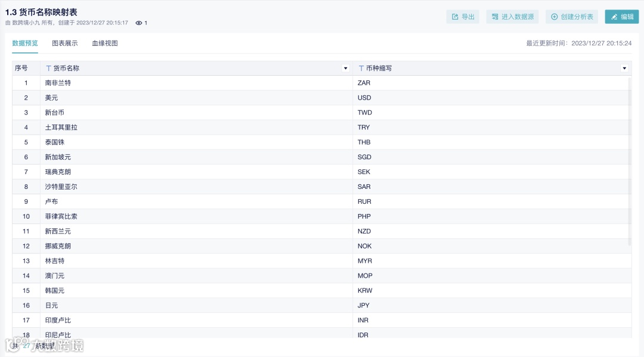Viewport: 644px width, 357px height.
Task: Select cell 韩国元
Action: click(x=196, y=290)
